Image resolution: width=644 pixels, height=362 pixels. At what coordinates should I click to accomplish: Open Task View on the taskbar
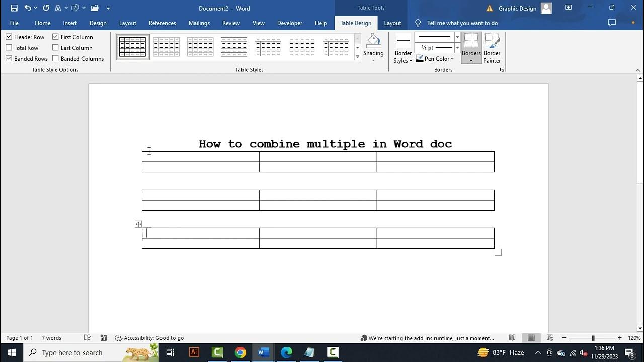point(170,352)
